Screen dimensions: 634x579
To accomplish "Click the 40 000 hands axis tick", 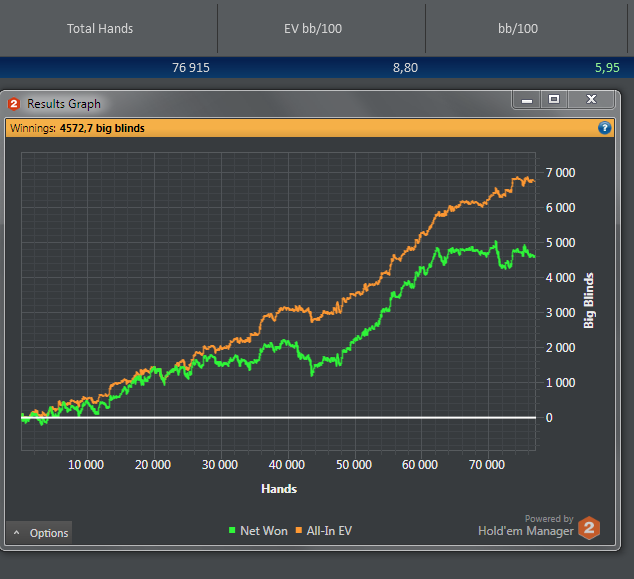I will (x=287, y=465).
